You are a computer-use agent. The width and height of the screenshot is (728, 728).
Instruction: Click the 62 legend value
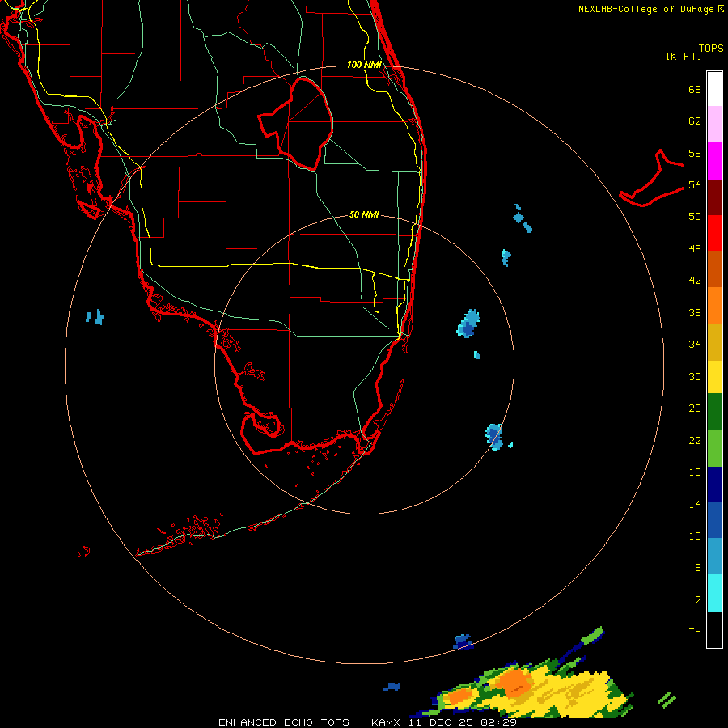tap(695, 121)
